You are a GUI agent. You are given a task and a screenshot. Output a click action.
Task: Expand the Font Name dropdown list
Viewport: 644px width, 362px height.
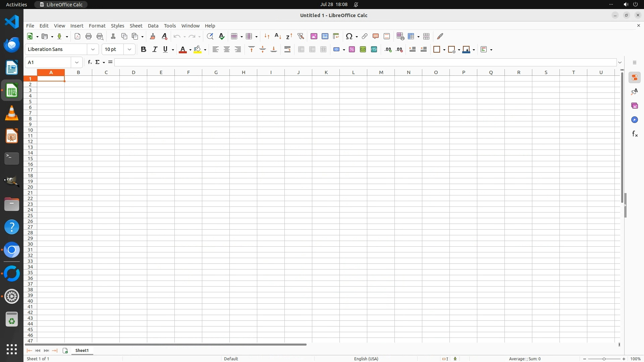click(93, 50)
